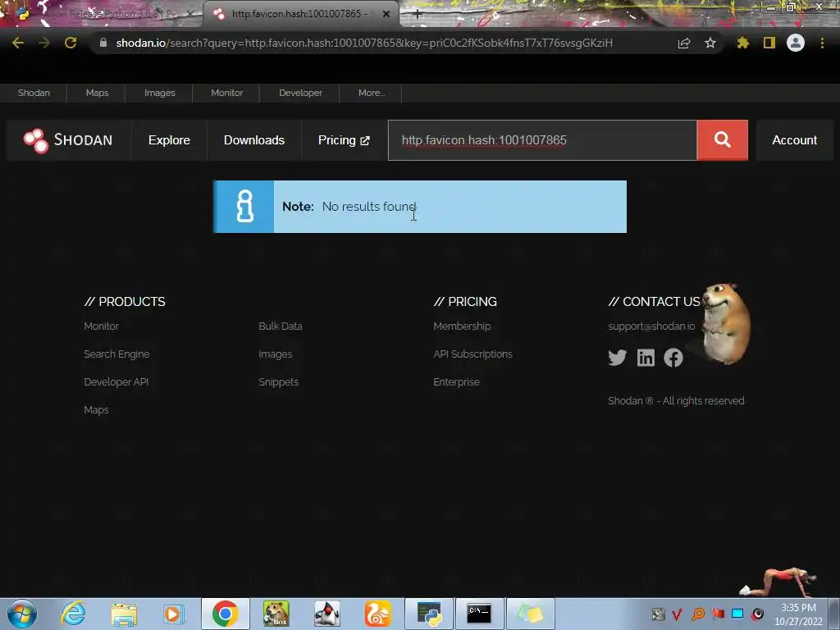This screenshot has height=630, width=840.
Task: Click the Shodan search query field
Action: click(542, 140)
